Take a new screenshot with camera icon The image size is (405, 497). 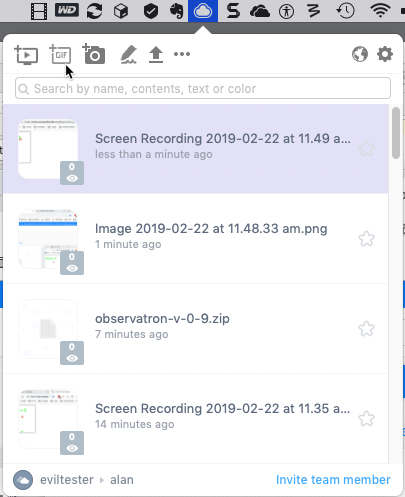94,54
